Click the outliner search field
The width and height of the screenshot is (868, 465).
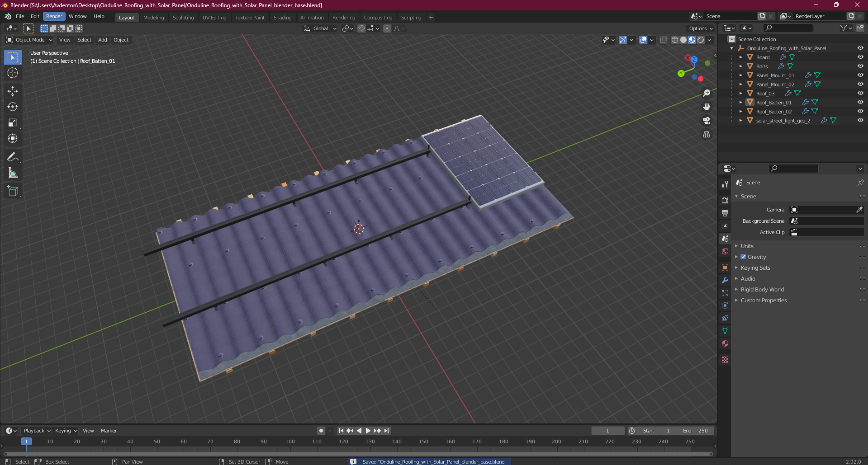787,28
